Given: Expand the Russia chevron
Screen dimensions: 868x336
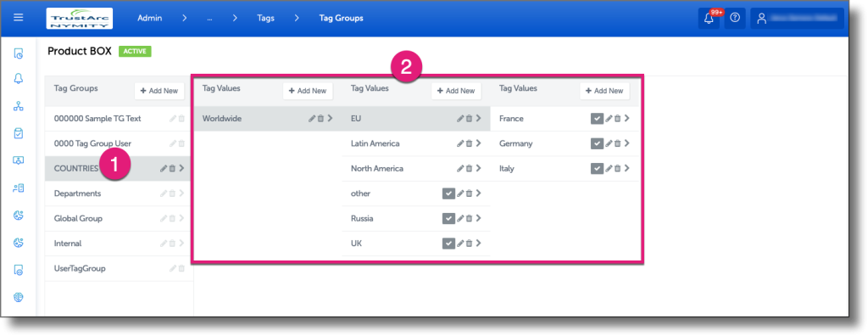Looking at the screenshot, I should (x=478, y=218).
